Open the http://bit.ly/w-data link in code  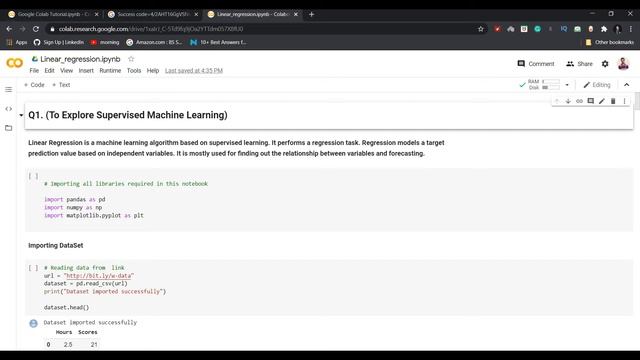[99, 276]
